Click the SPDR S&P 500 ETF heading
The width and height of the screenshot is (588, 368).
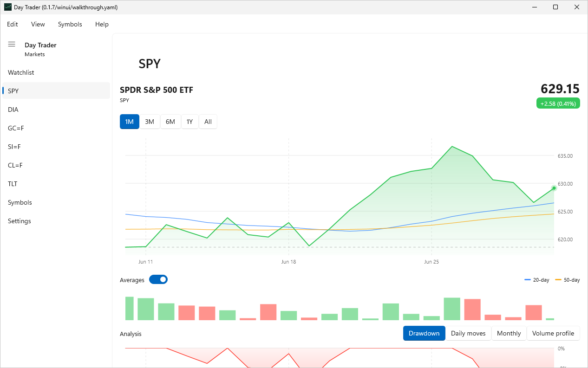pos(157,90)
